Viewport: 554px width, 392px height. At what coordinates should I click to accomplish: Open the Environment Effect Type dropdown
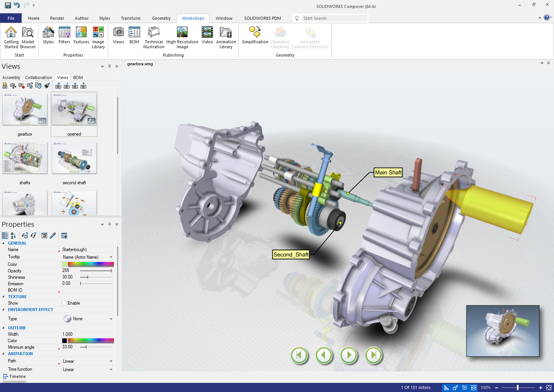111,319
